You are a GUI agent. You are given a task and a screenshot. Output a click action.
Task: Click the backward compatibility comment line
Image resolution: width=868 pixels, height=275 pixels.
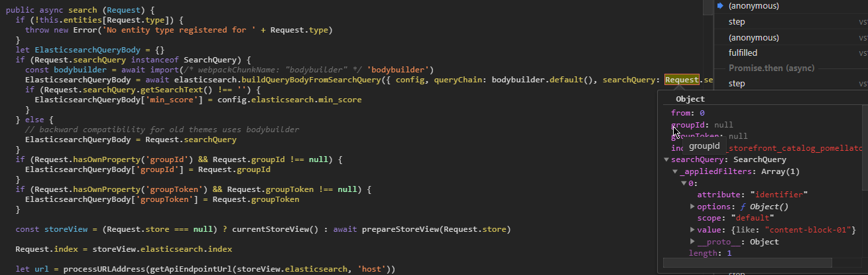pyautogui.click(x=162, y=130)
